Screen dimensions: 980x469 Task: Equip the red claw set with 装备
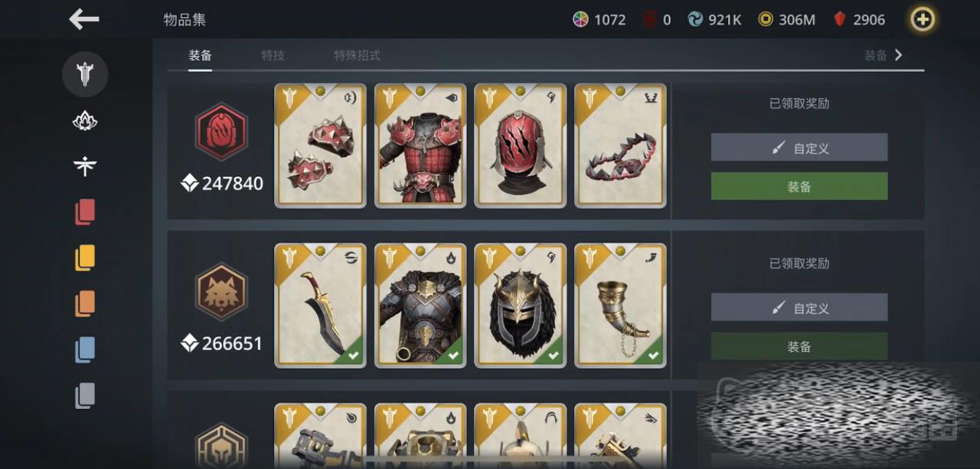point(799,186)
